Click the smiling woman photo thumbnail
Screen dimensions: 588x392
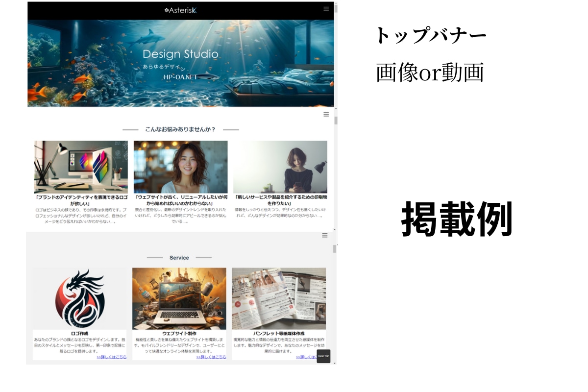point(180,167)
